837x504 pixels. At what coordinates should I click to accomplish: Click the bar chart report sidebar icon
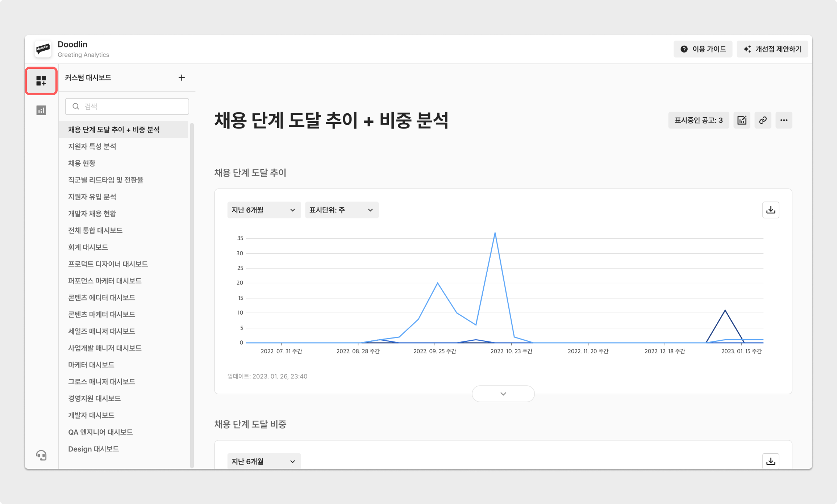point(41,110)
